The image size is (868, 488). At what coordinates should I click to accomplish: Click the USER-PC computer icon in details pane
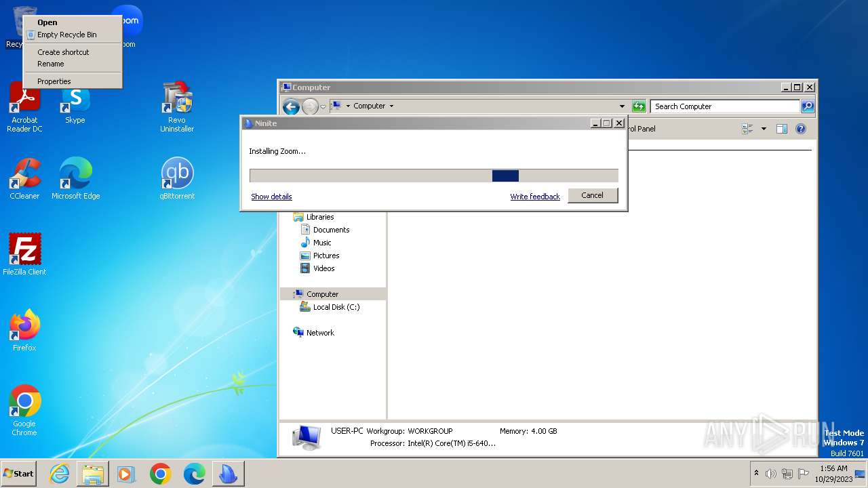307,437
